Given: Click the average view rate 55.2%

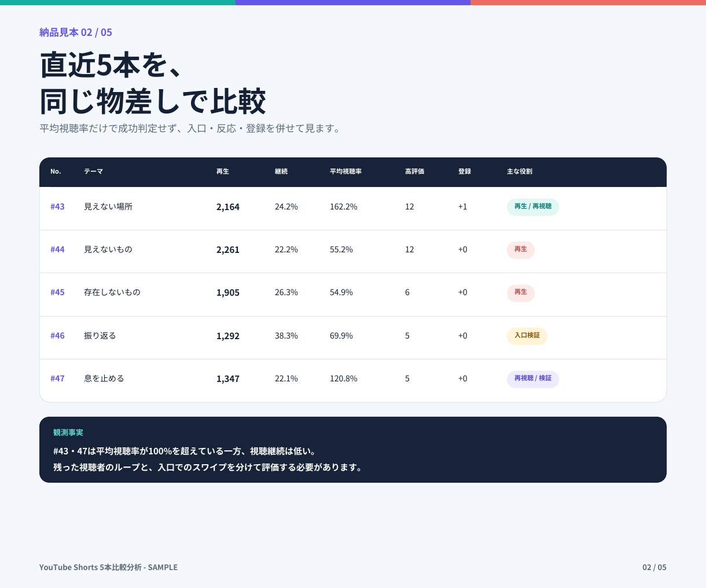Looking at the screenshot, I should (x=341, y=249).
